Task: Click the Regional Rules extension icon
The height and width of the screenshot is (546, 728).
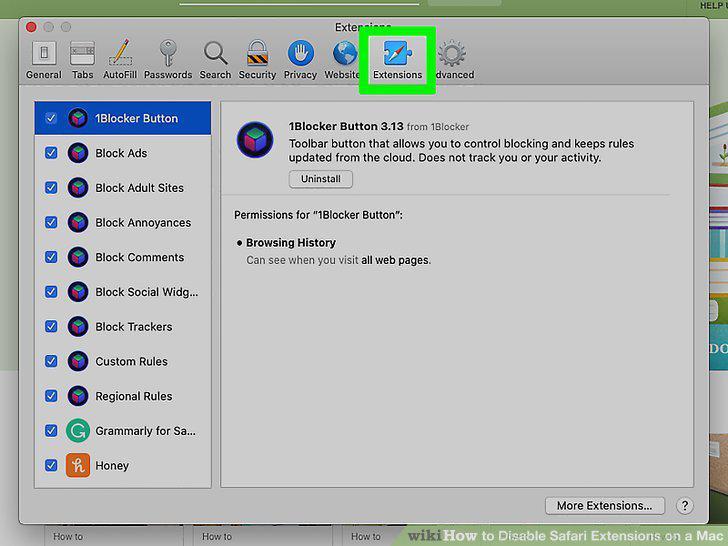Action: pyautogui.click(x=78, y=396)
